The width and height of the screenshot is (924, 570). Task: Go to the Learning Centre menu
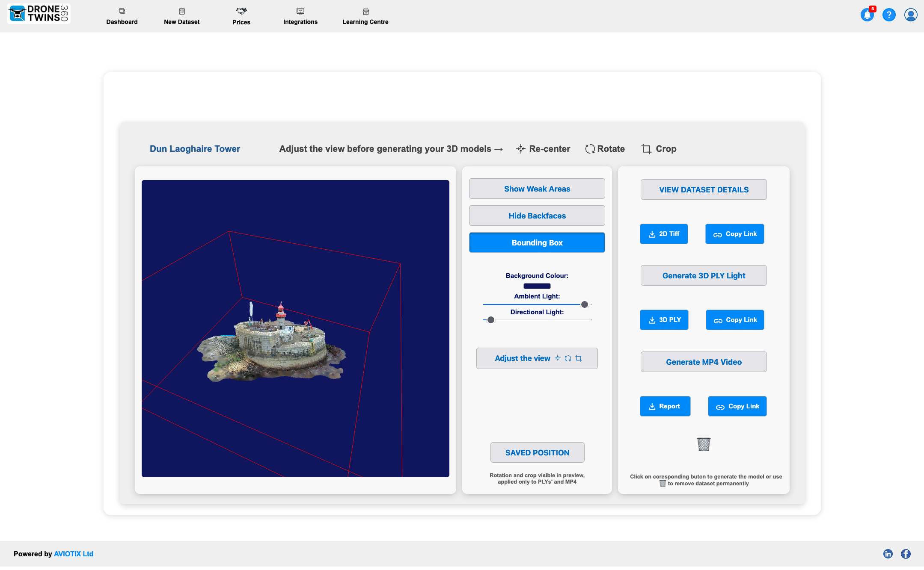pyautogui.click(x=365, y=16)
